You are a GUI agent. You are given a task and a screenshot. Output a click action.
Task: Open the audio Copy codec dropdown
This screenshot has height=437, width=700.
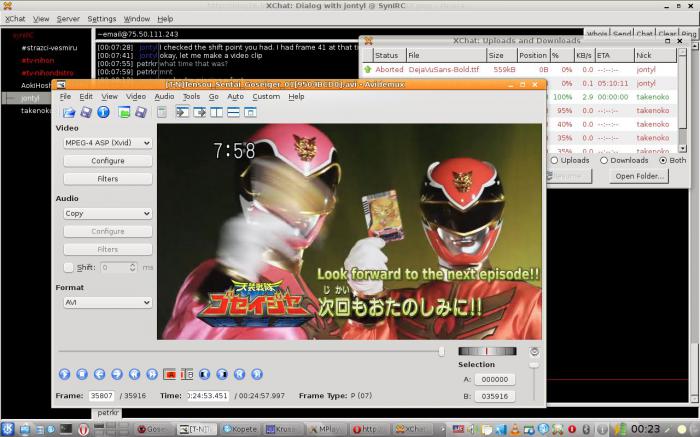108,213
